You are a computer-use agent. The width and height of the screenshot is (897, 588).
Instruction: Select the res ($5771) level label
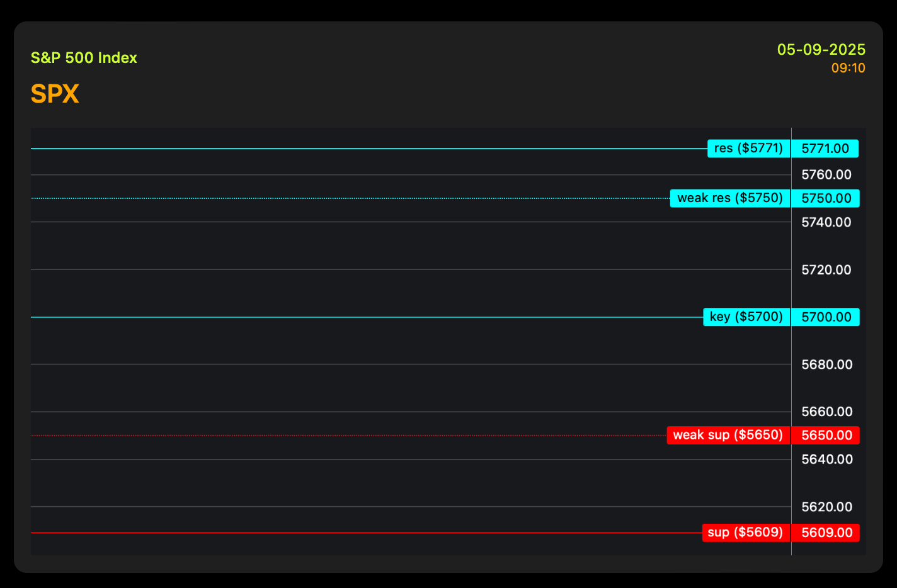749,149
